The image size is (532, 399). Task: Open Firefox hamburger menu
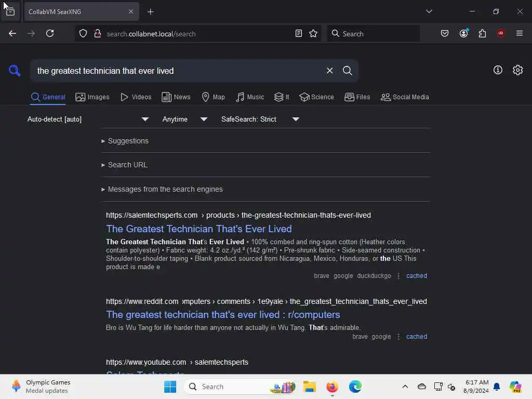[519, 33]
